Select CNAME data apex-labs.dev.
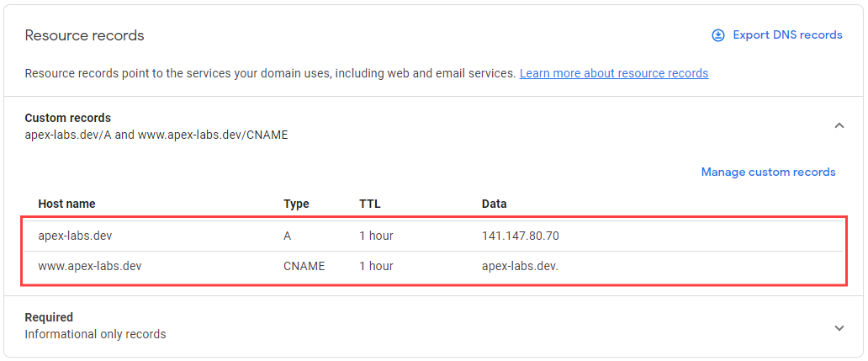Image resolution: width=868 pixels, height=361 pixels. [x=521, y=266]
